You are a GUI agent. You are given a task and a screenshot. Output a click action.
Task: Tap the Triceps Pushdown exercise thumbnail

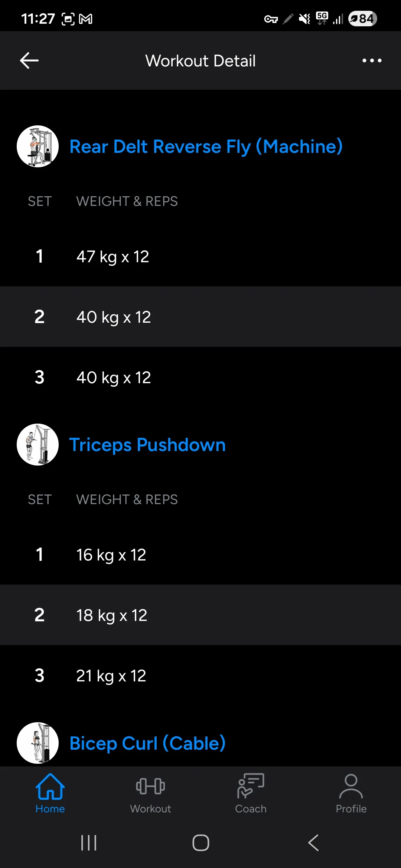coord(38,445)
